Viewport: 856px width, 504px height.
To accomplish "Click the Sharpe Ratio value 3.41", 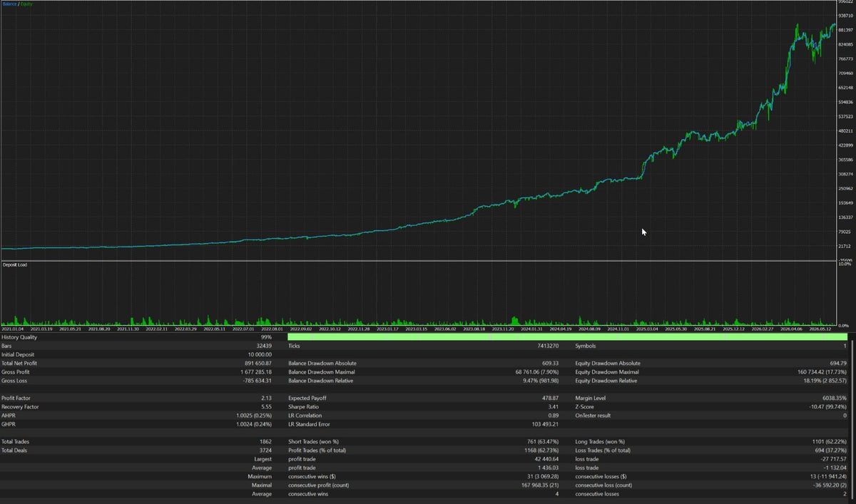I will click(553, 406).
